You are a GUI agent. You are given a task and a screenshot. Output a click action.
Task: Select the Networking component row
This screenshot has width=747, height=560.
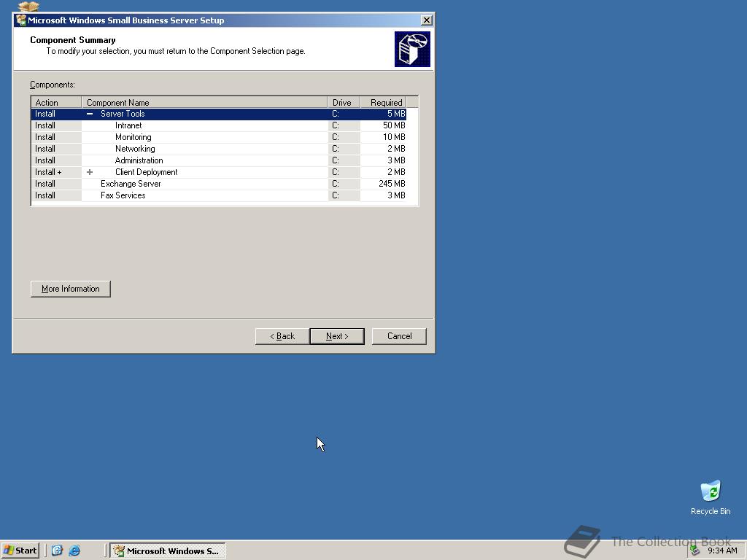(x=219, y=149)
